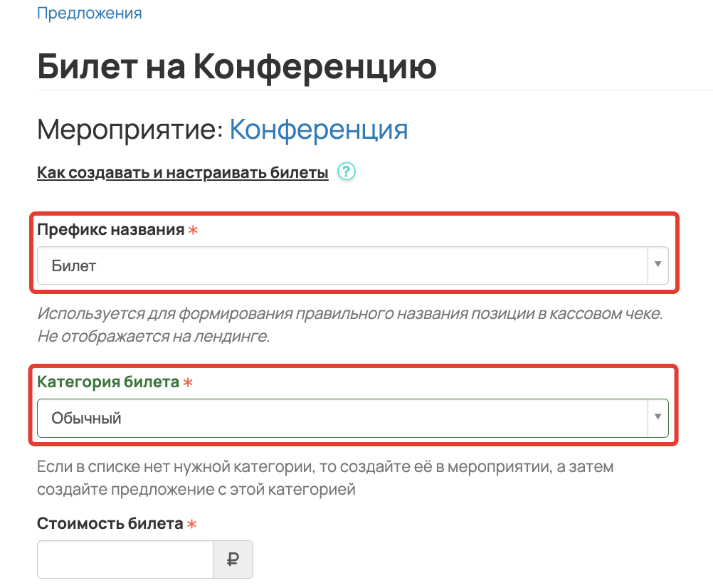This screenshot has width=713, height=588.
Task: Open the combo box showing Обычный
Action: tap(353, 418)
